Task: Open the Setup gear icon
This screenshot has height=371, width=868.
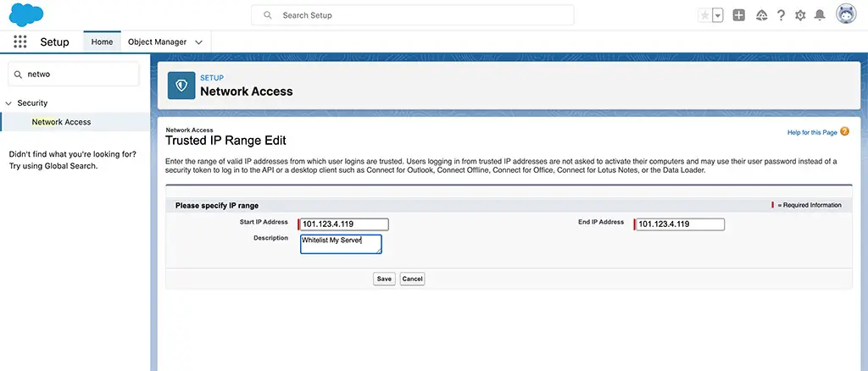Action: [x=800, y=15]
